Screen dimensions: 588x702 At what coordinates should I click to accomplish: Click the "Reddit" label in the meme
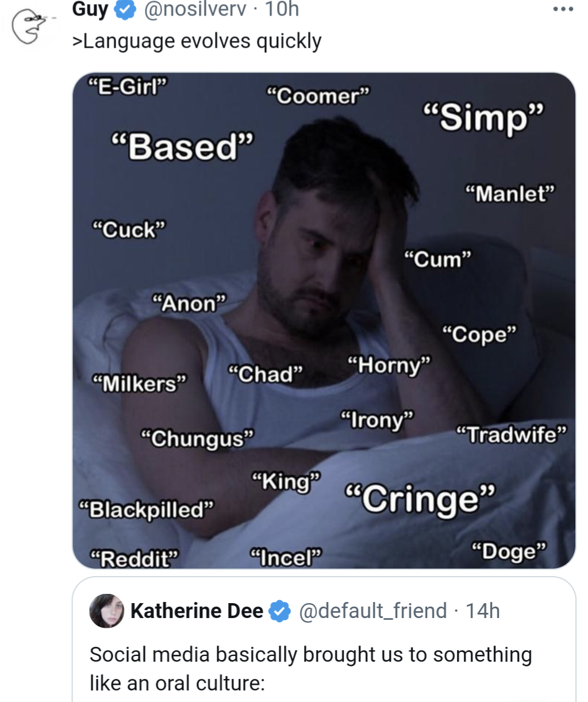[135, 558]
